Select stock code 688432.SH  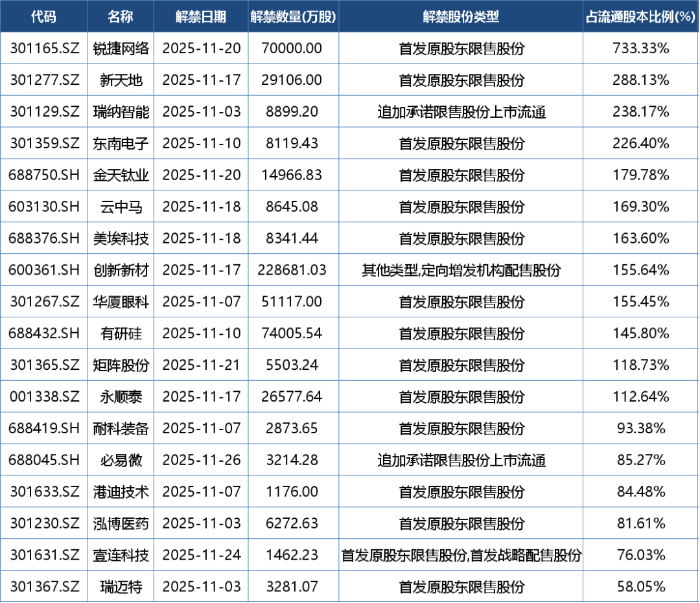coord(44,333)
